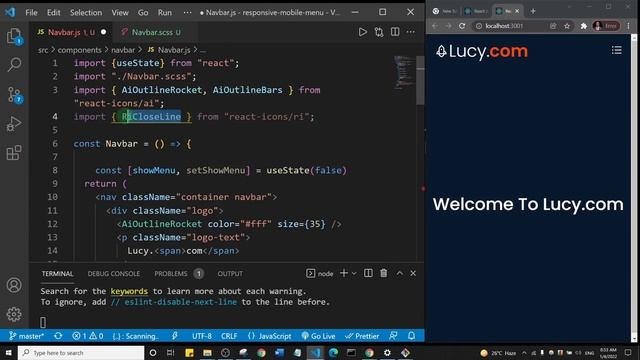Close the terminal panel
Screen dimensions: 640x360
click(x=413, y=273)
